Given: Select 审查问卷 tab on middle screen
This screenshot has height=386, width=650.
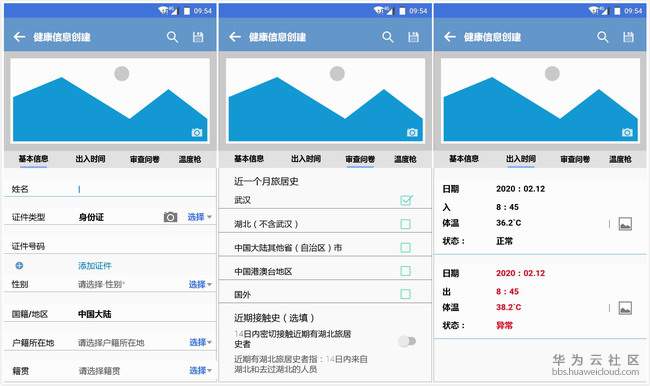Looking at the screenshot, I should pos(360,159).
